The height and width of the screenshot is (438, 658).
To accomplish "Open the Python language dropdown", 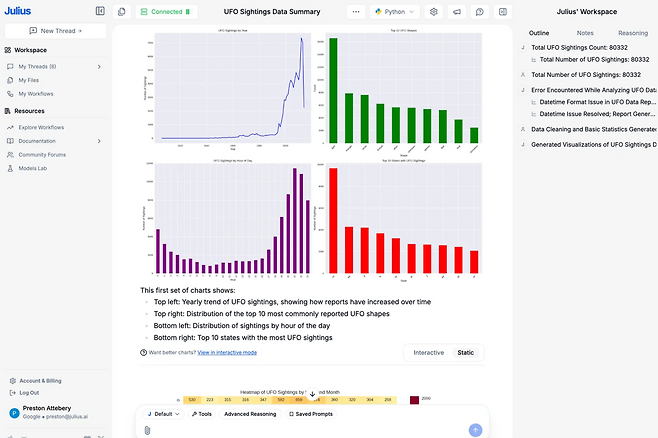I will tap(395, 12).
